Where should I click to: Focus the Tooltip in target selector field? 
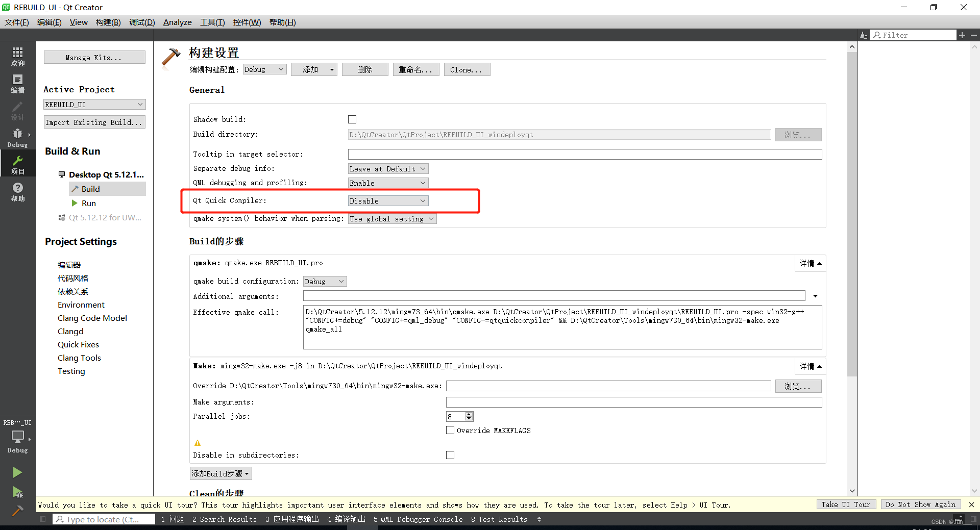coord(585,154)
